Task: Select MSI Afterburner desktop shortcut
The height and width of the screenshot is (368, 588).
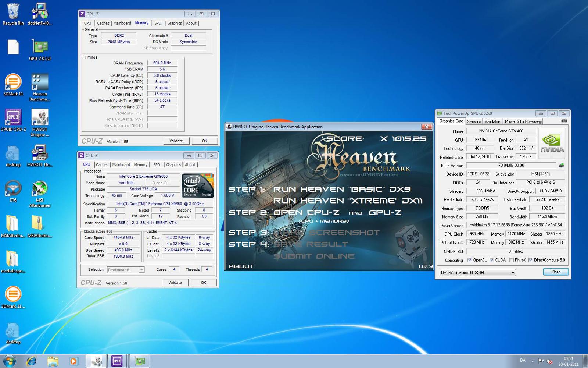Action: (x=40, y=194)
